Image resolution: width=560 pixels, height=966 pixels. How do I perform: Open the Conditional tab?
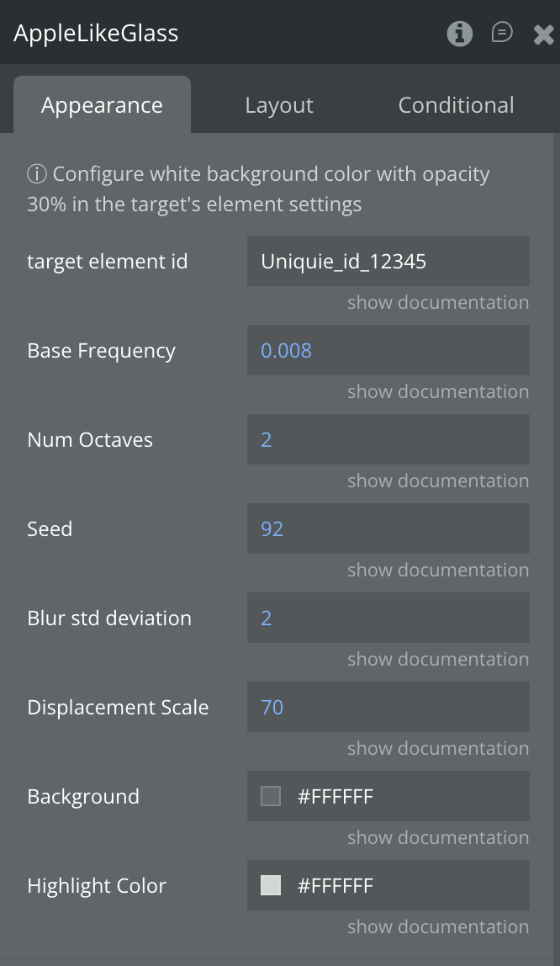[456, 105]
